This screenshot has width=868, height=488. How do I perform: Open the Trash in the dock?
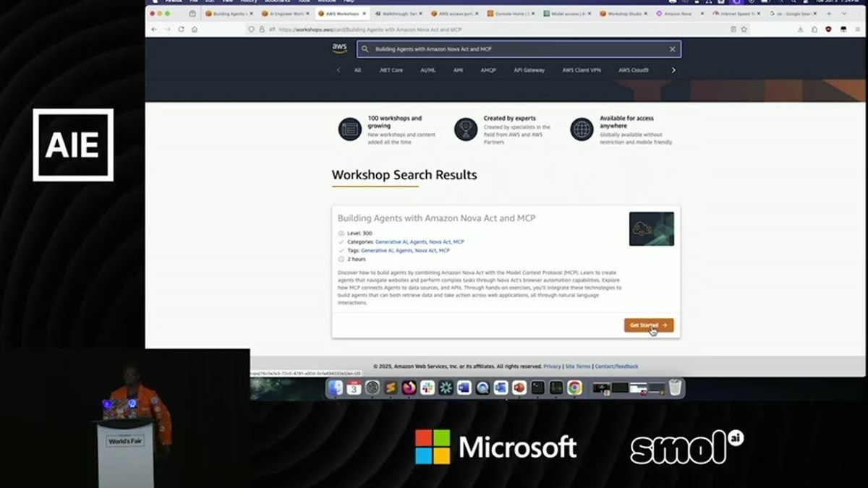tap(675, 388)
